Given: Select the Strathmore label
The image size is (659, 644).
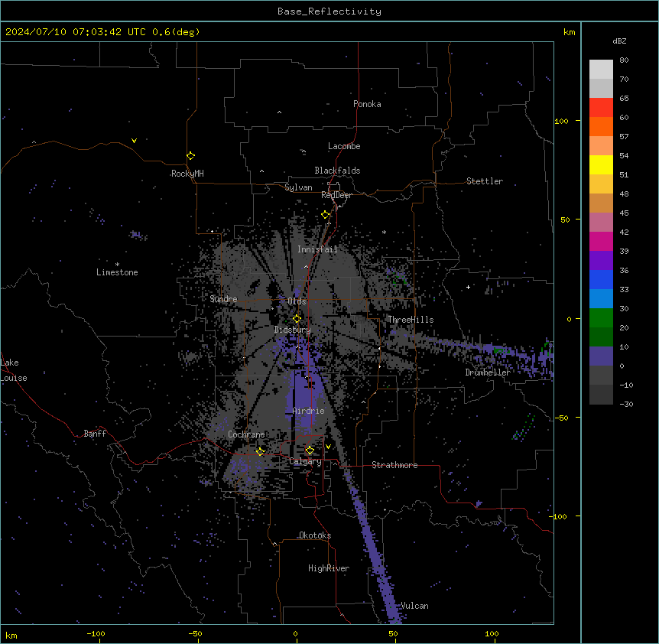Looking at the screenshot, I should 394,465.
